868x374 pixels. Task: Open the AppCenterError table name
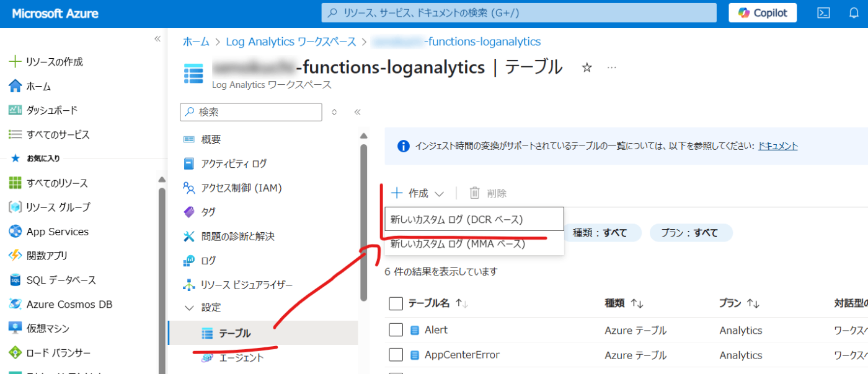[x=462, y=355]
